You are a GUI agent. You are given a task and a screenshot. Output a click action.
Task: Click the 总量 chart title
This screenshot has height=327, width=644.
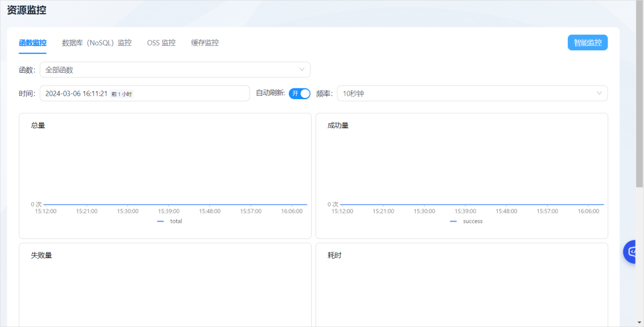click(x=38, y=125)
